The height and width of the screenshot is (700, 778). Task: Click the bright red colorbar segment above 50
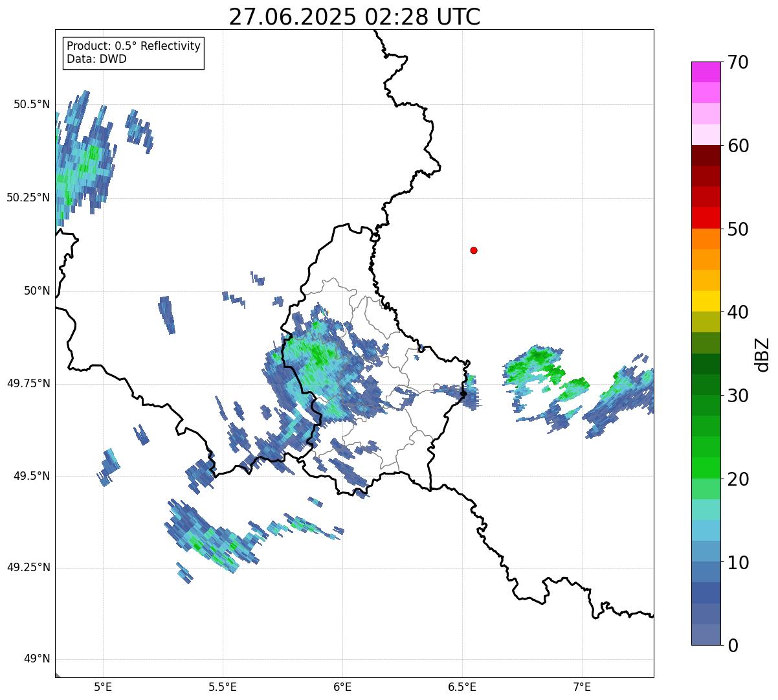706,218
